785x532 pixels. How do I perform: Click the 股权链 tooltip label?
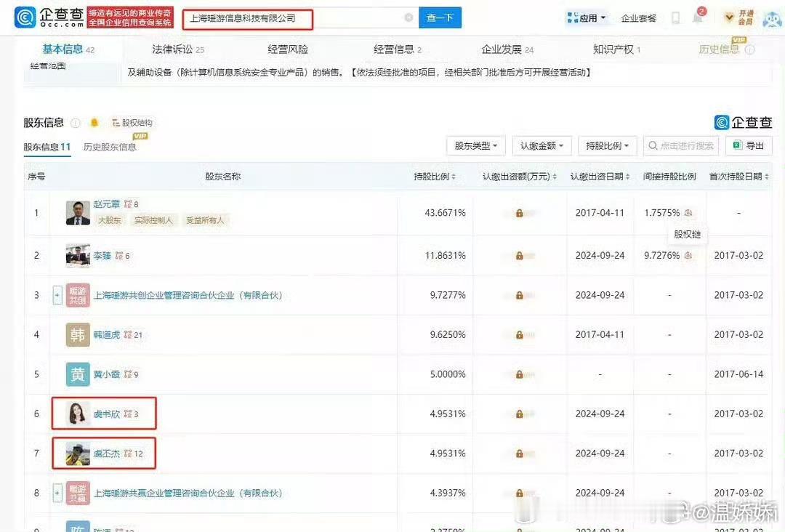688,234
